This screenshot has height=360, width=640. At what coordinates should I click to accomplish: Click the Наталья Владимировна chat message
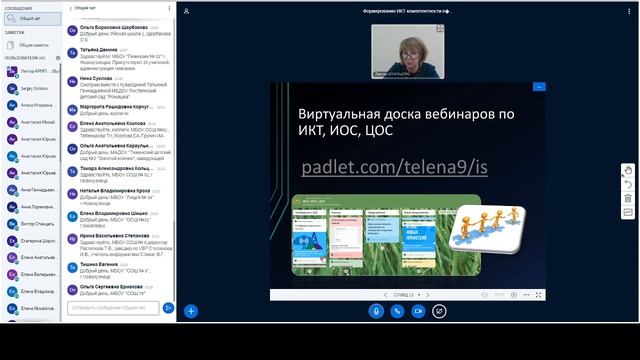[x=119, y=197]
